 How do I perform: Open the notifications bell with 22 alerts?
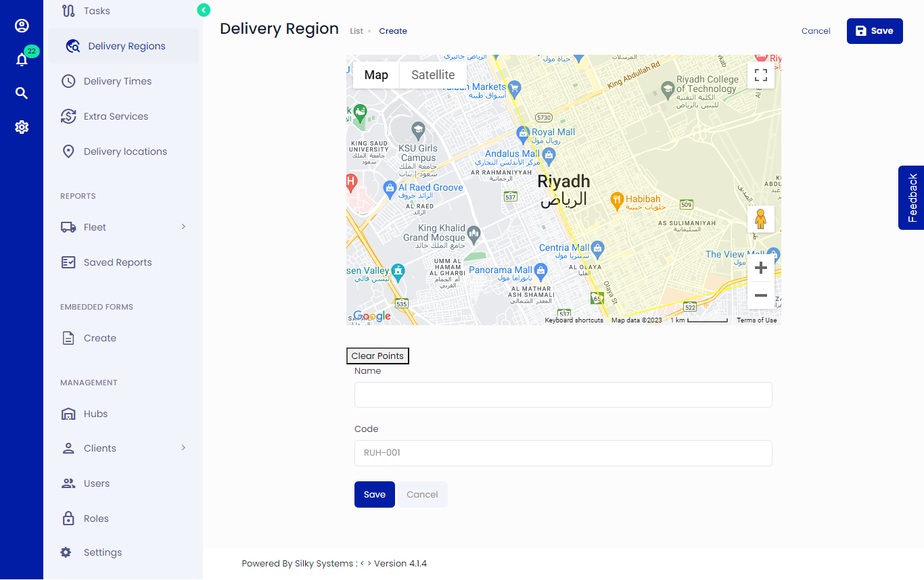click(22, 59)
